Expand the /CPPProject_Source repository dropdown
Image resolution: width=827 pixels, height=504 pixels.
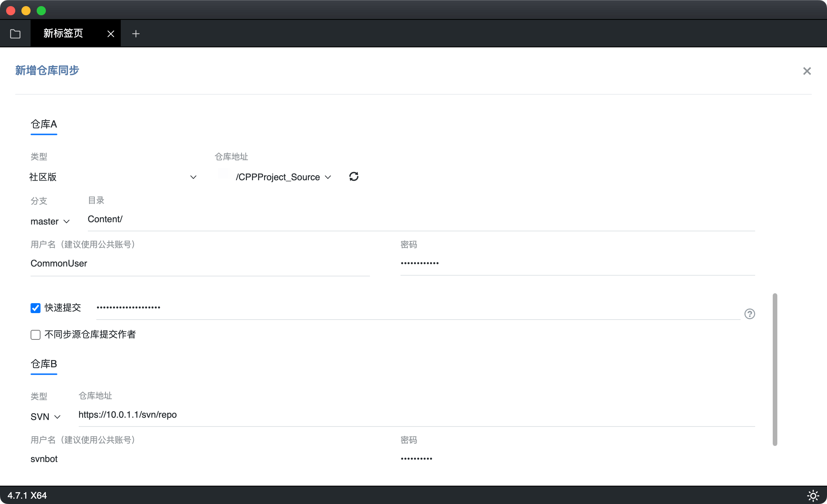[x=283, y=177]
